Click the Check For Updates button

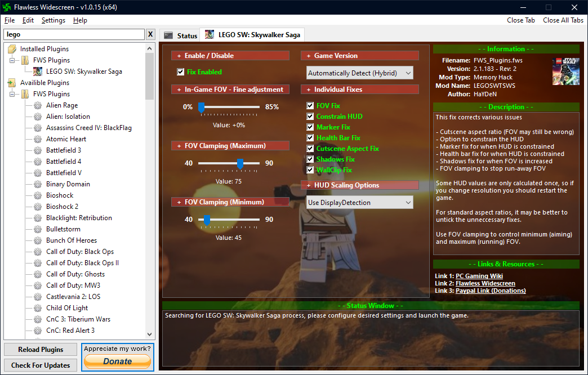pyautogui.click(x=41, y=365)
